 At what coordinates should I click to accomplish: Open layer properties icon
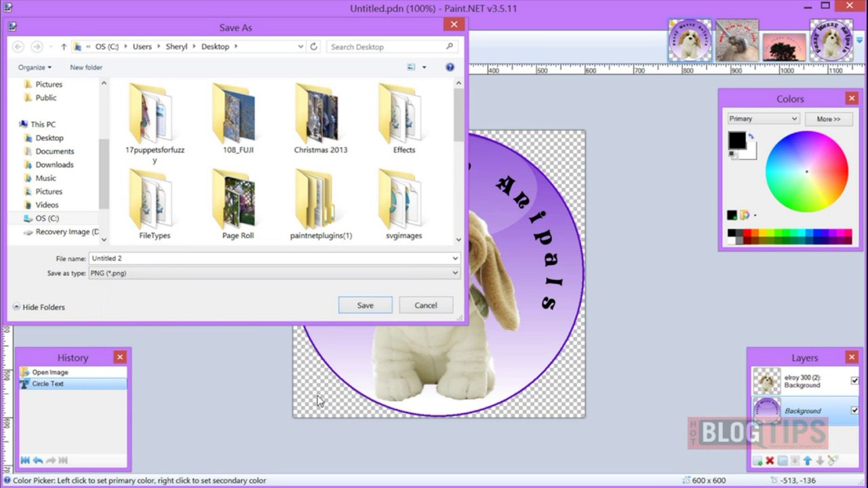pyautogui.click(x=833, y=461)
